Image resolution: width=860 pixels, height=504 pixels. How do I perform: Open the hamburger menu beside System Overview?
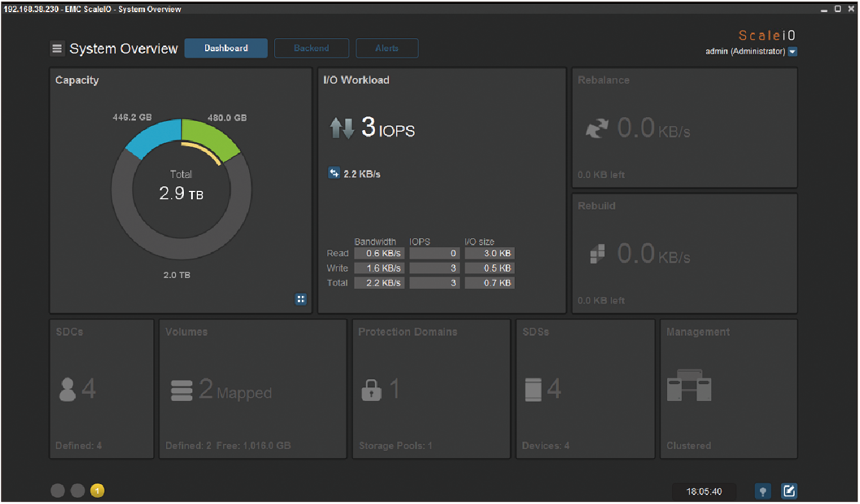tap(57, 49)
